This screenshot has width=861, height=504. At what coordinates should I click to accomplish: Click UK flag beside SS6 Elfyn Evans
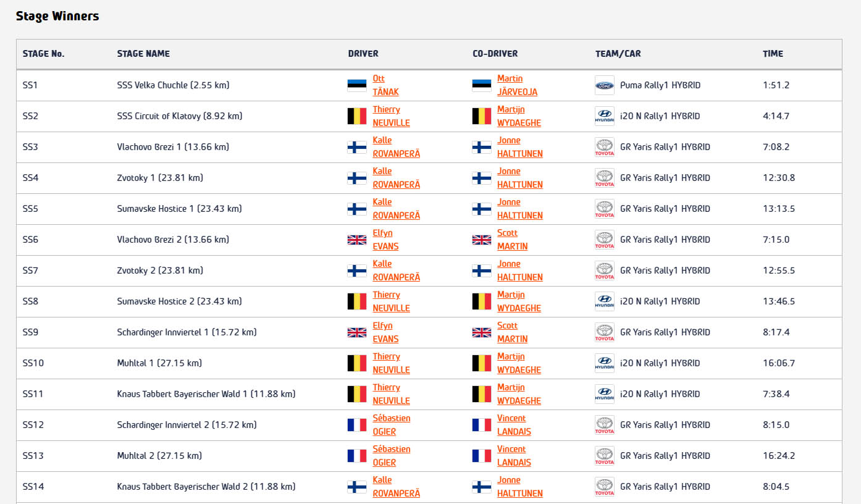click(357, 240)
